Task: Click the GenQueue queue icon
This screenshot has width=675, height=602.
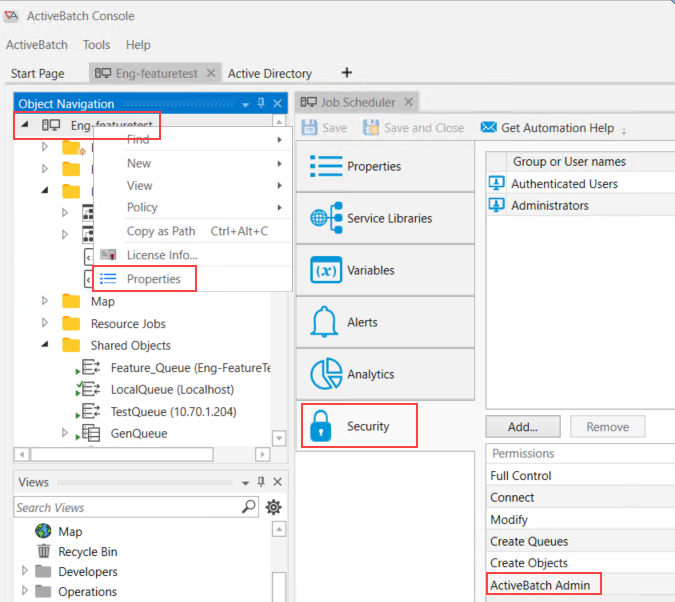Action: pyautogui.click(x=91, y=433)
